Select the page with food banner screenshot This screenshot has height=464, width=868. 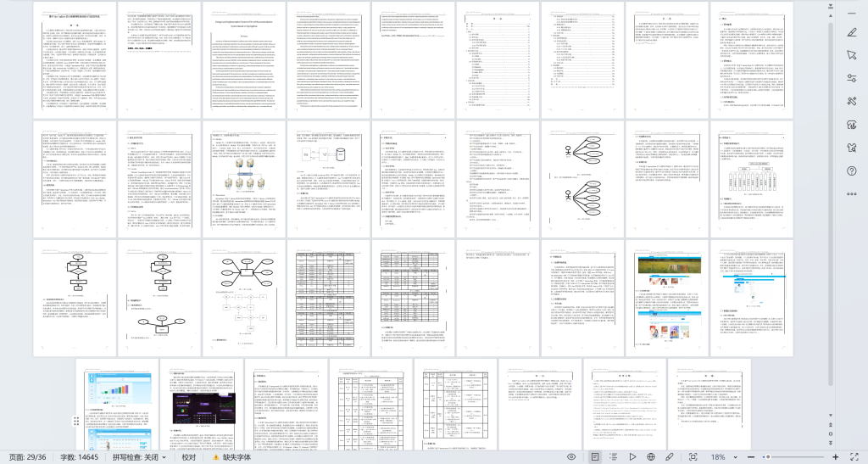click(667, 298)
